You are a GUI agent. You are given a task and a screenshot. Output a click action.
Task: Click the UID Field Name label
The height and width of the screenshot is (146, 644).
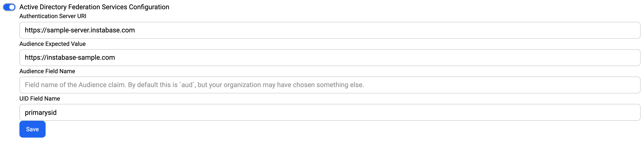(x=39, y=98)
